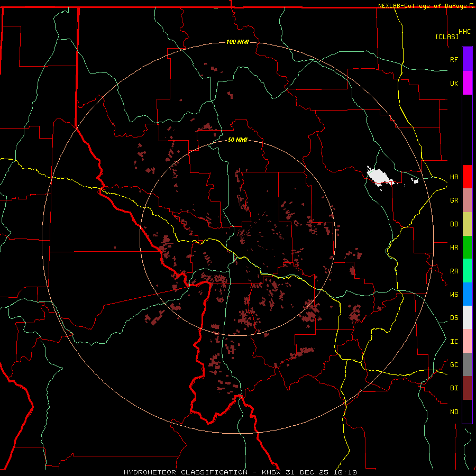Click the '31 DEC 25' date text
The height and width of the screenshot is (476, 476).
[307, 472]
